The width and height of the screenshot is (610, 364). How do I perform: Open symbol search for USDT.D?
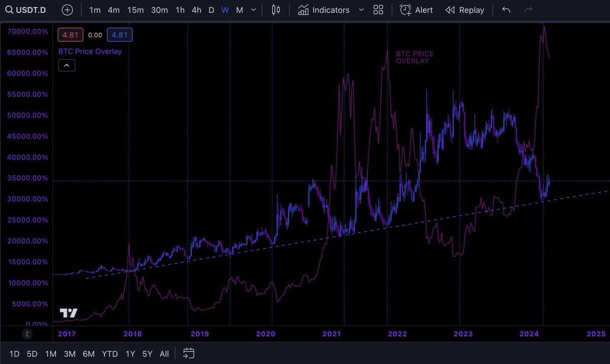pyautogui.click(x=25, y=10)
